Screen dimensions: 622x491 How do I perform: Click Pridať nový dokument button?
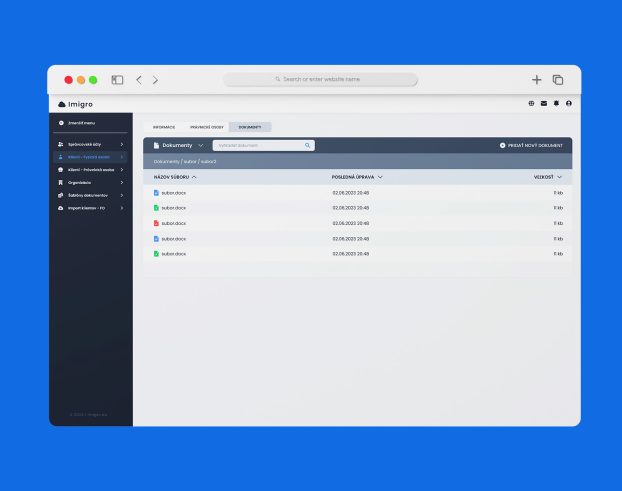[531, 145]
